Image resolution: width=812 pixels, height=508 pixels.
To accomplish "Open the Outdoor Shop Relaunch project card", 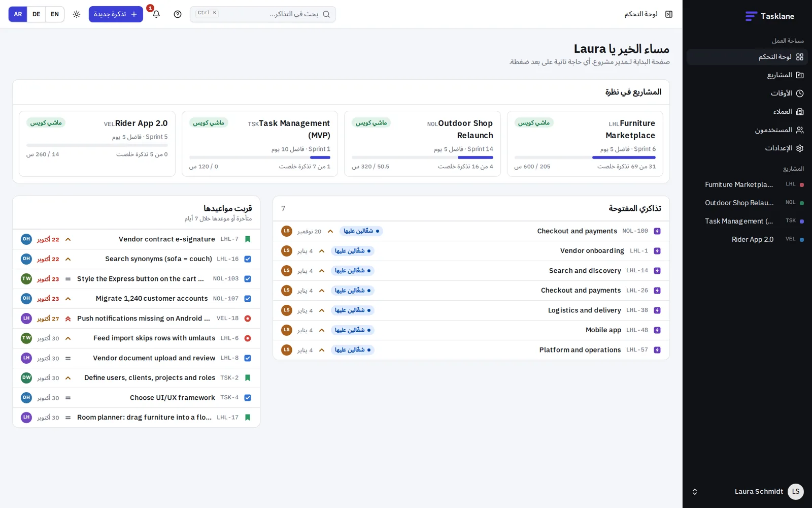I will [422, 144].
